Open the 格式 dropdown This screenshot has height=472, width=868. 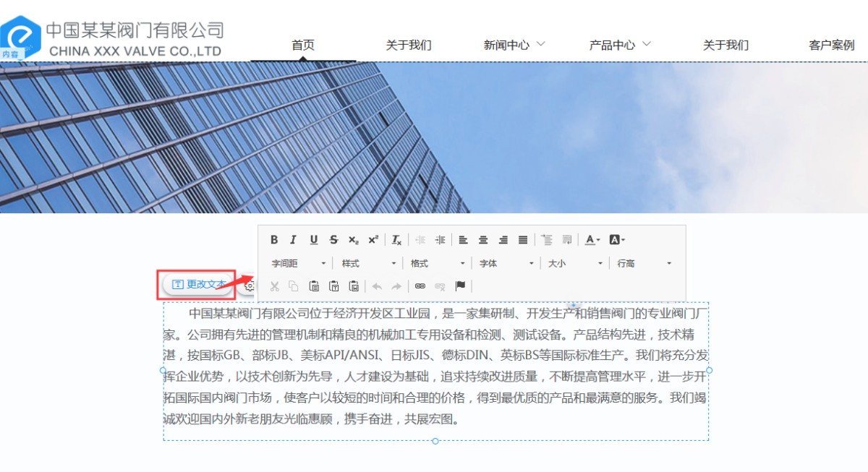coord(438,263)
